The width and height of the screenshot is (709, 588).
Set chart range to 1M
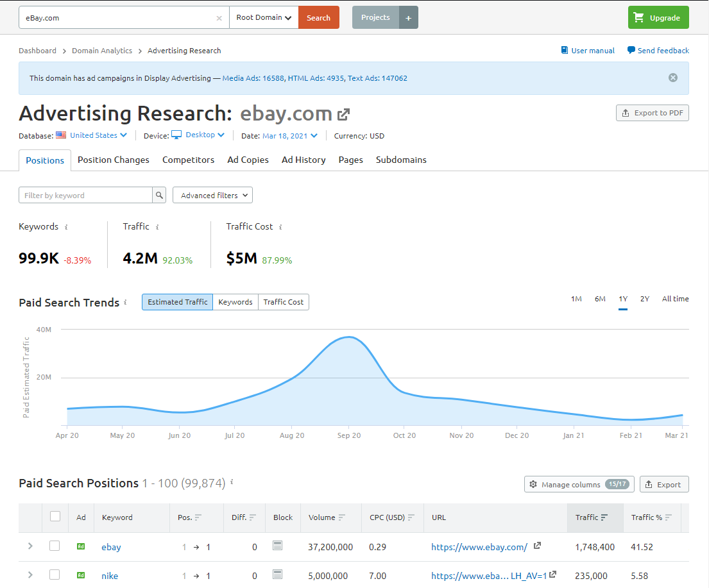pyautogui.click(x=576, y=299)
